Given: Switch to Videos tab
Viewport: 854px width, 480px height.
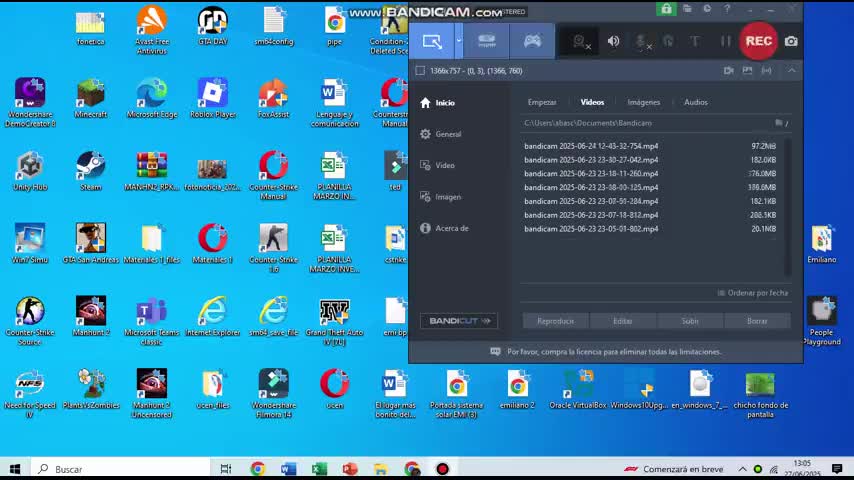Looking at the screenshot, I should pyautogui.click(x=592, y=102).
